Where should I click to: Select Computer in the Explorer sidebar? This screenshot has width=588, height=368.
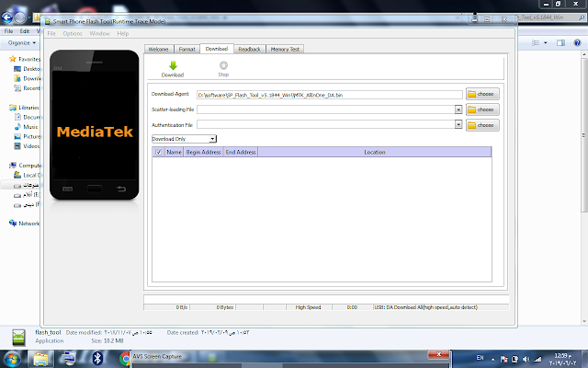click(x=25, y=166)
